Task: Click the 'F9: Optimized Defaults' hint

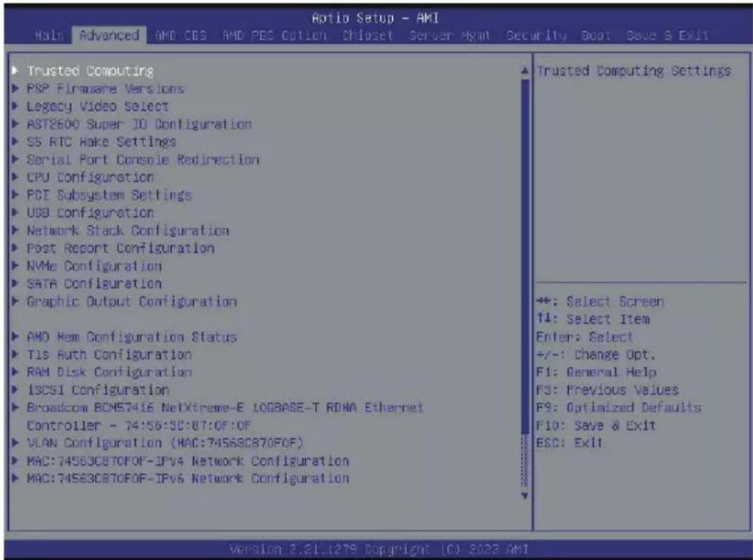Action: [619, 408]
